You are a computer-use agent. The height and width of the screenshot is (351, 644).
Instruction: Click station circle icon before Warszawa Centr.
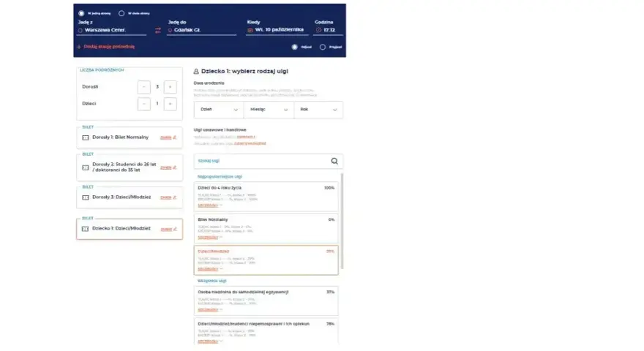80,31
